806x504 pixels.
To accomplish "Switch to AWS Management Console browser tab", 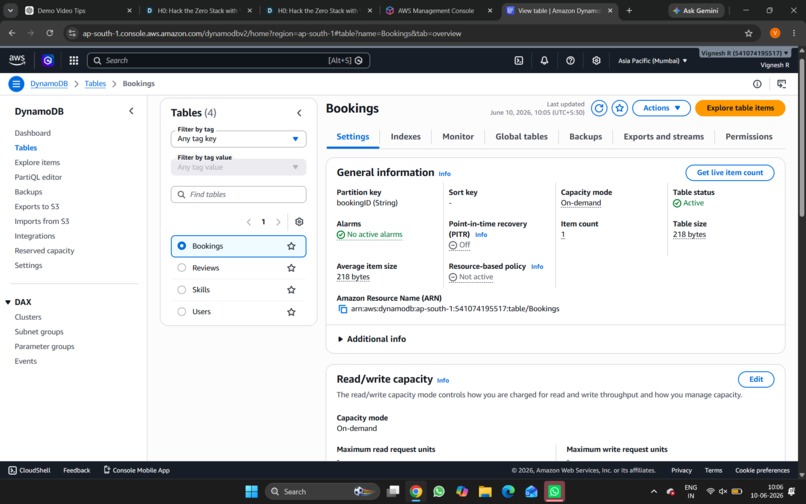I will click(436, 10).
